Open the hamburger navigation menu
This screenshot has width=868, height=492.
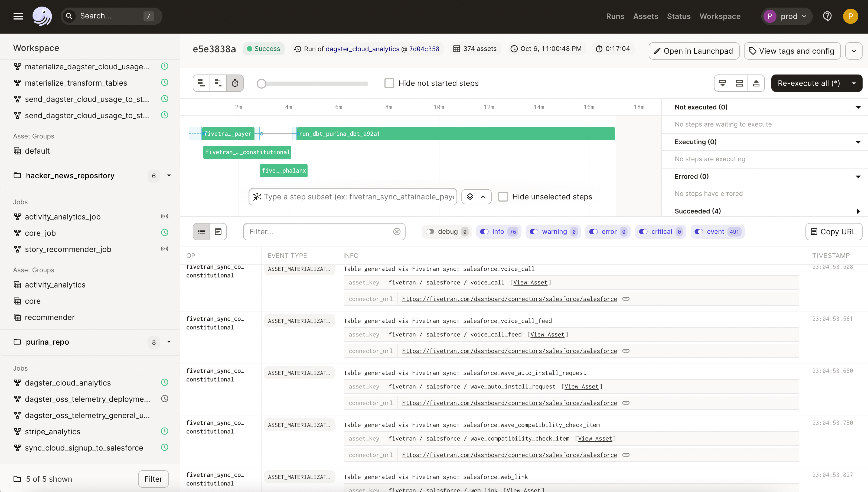click(x=18, y=16)
